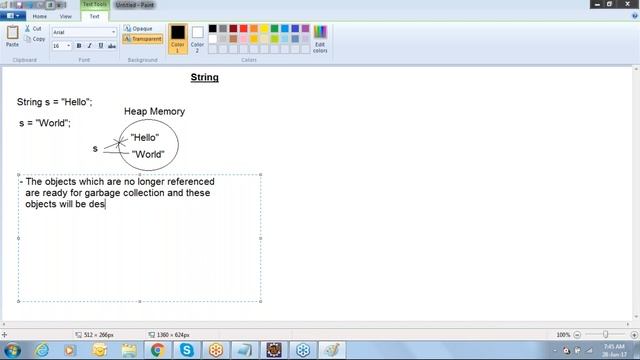
Task: Click the zoom slider handle
Action: click(x=606, y=334)
